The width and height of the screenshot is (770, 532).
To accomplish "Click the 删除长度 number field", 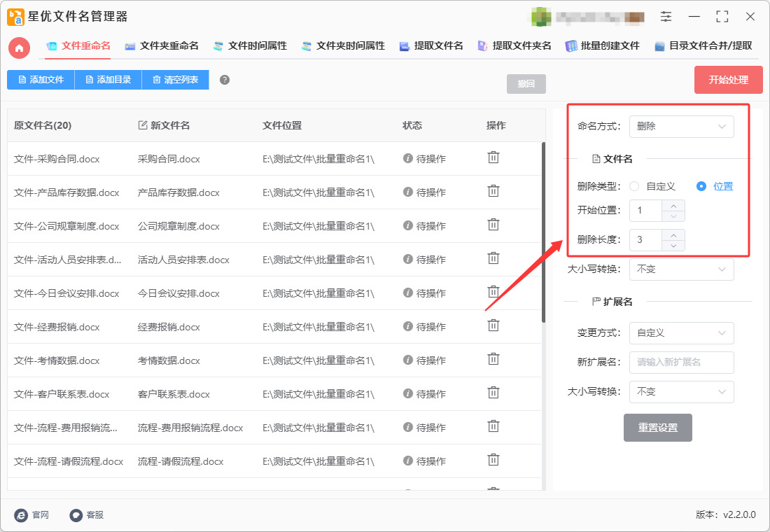I will [x=646, y=240].
